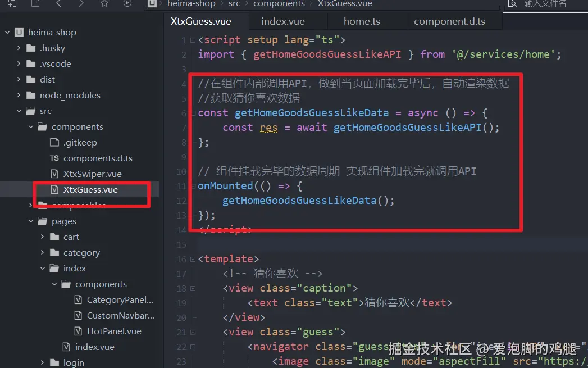The width and height of the screenshot is (588, 368).
Task: Click the save icon in the top toolbar
Action: coord(35,3)
